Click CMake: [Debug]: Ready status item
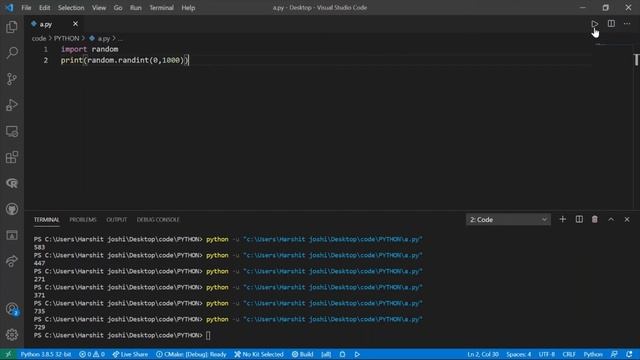640x360 pixels. (191, 354)
